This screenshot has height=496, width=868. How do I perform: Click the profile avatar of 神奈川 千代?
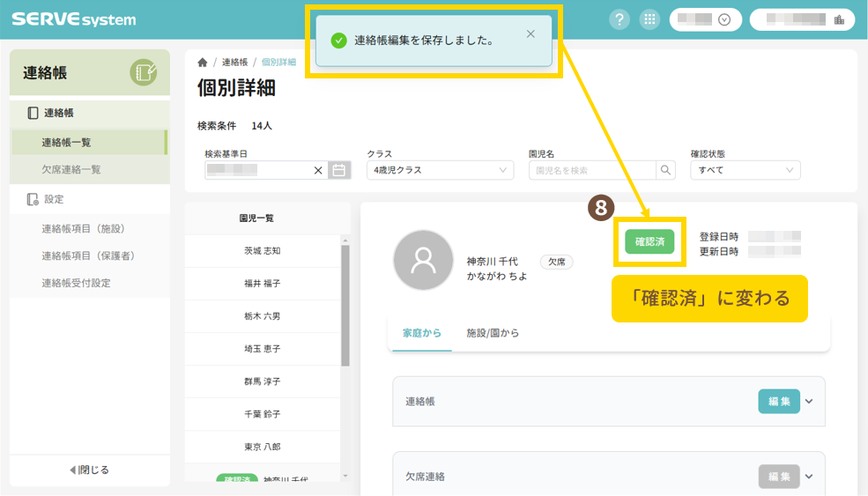(x=423, y=261)
